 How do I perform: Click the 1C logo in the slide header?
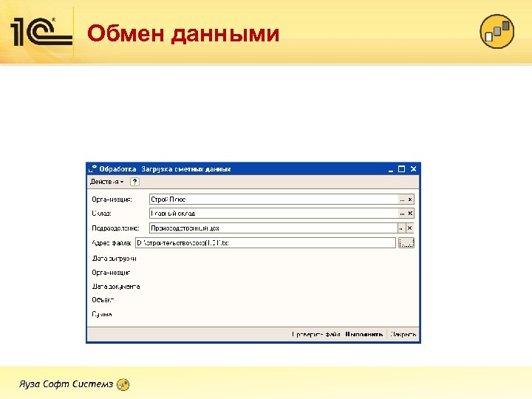(x=41, y=32)
